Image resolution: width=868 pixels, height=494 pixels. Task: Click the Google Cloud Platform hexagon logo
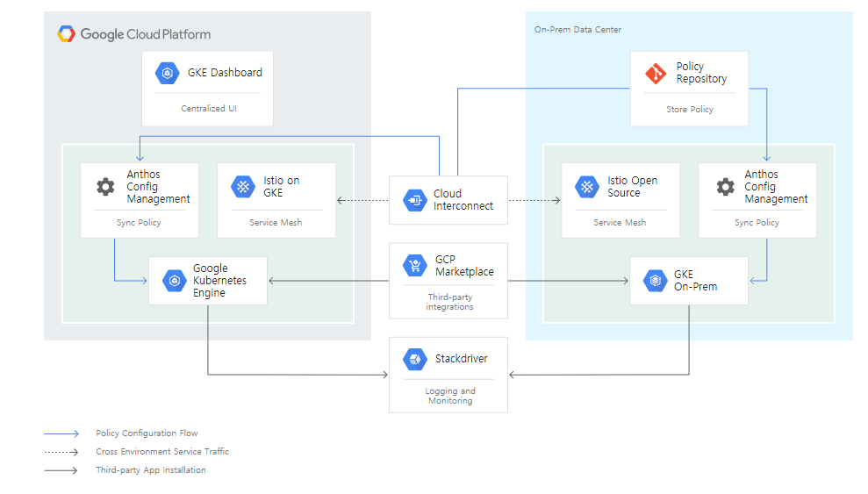(66, 34)
